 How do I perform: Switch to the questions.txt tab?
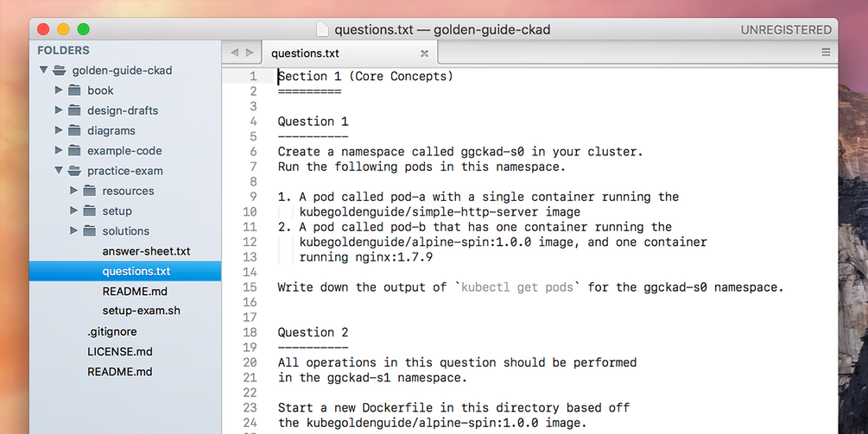coord(305,53)
